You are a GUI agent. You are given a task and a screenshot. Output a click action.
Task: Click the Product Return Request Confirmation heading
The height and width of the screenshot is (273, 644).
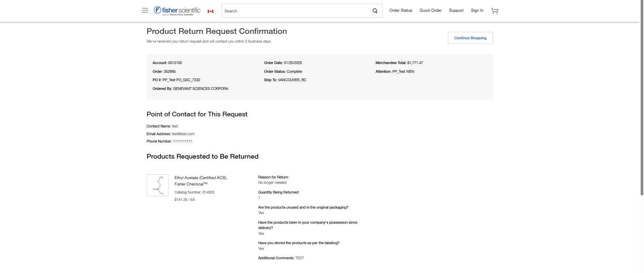pos(217,31)
